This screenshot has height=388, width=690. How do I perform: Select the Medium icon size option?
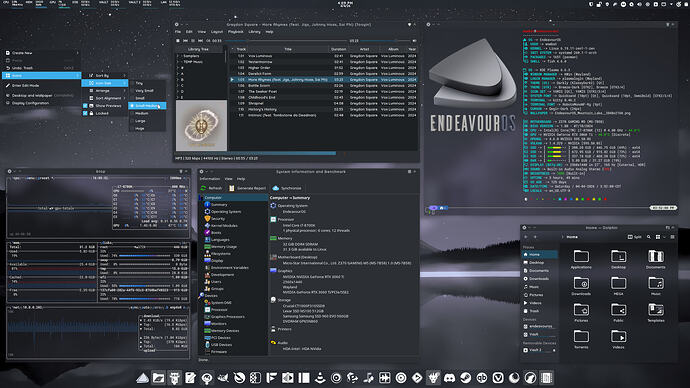pos(147,113)
